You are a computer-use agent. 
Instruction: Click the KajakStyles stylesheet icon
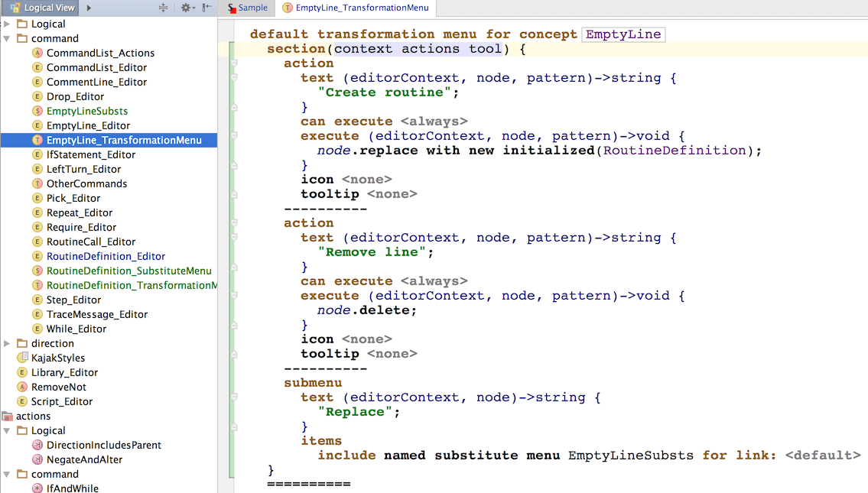22,358
